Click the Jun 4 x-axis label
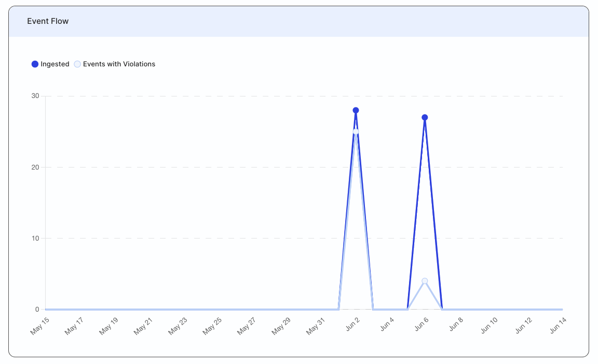Viewport: 598px width, 364px height. pyautogui.click(x=387, y=324)
